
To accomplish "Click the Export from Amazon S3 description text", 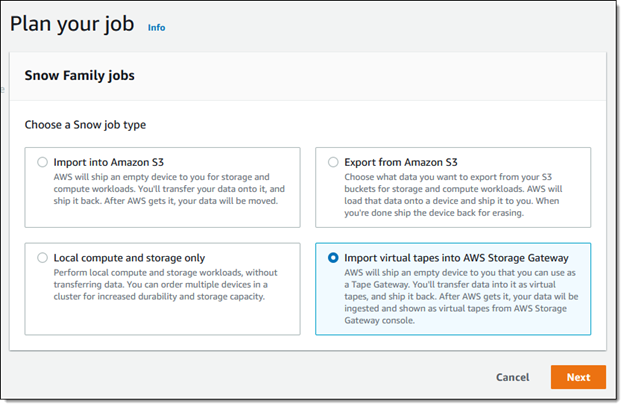I will point(453,195).
